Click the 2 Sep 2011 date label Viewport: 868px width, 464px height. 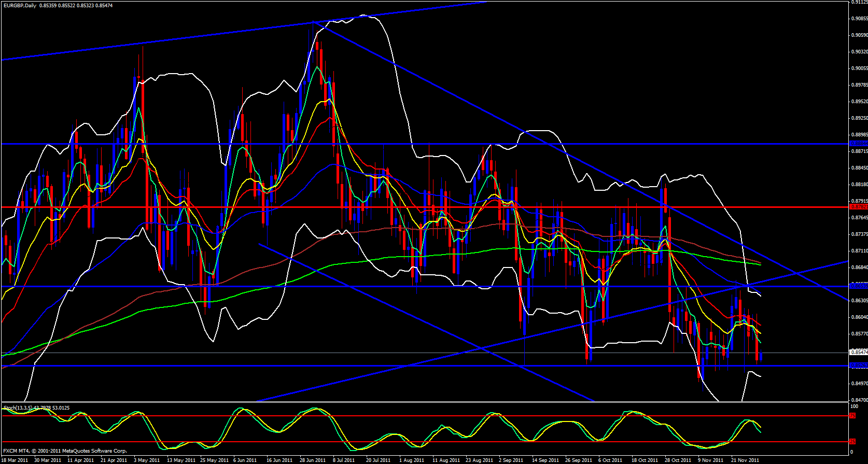(511, 460)
